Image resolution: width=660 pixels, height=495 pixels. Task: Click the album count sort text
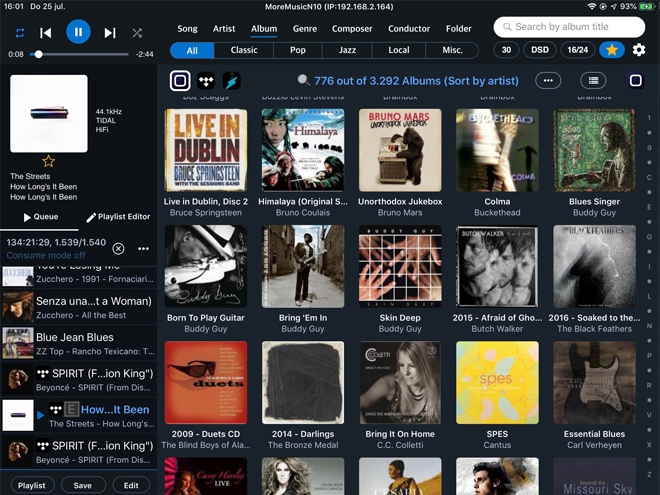(x=416, y=81)
